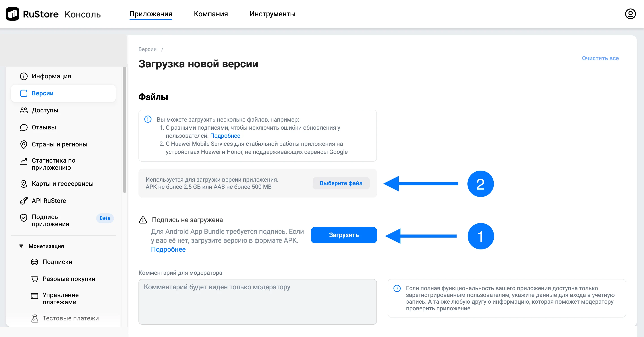This screenshot has width=644, height=337.
Task: Click the sidebar vertical scrollbar
Action: (x=125, y=130)
